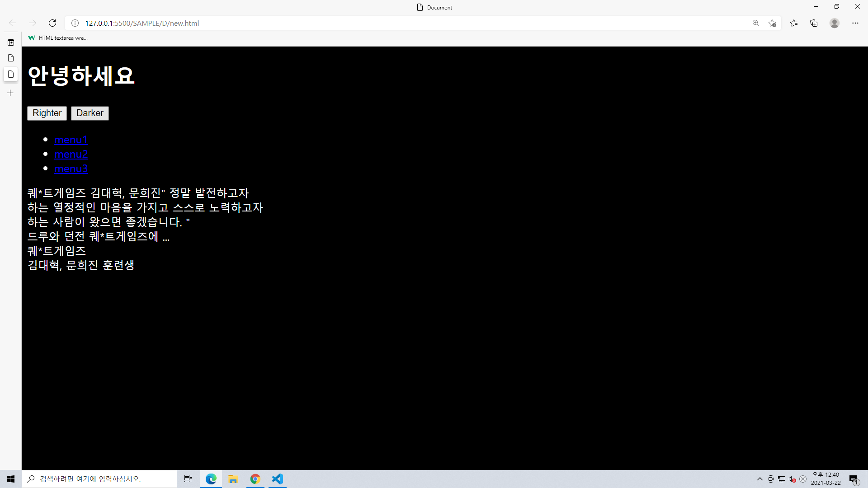Switch to the first vertical tab
The width and height of the screenshot is (868, 488).
point(11,58)
